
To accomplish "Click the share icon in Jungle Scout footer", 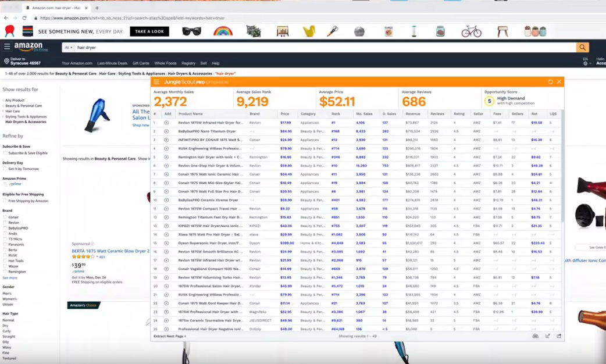I will [559, 336].
